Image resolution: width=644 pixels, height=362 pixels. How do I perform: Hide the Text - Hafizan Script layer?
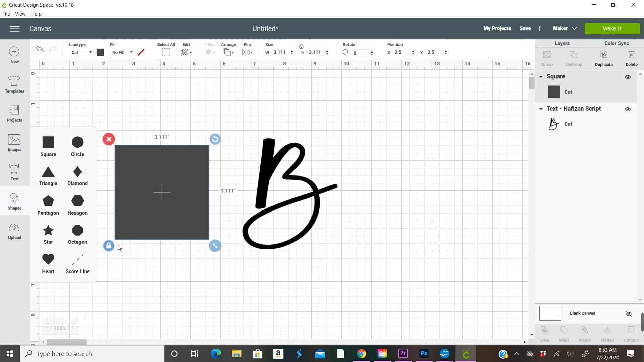coord(628,109)
